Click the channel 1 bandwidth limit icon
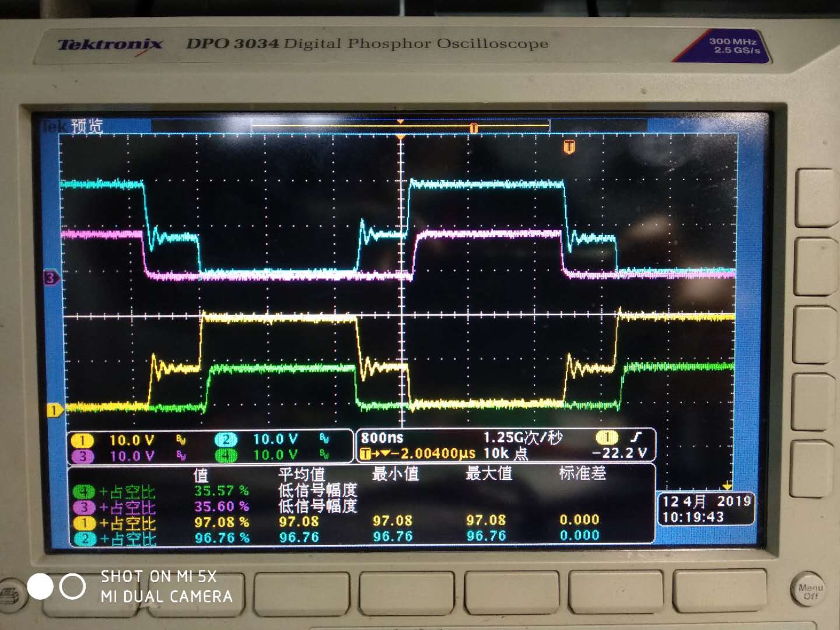 (x=181, y=440)
